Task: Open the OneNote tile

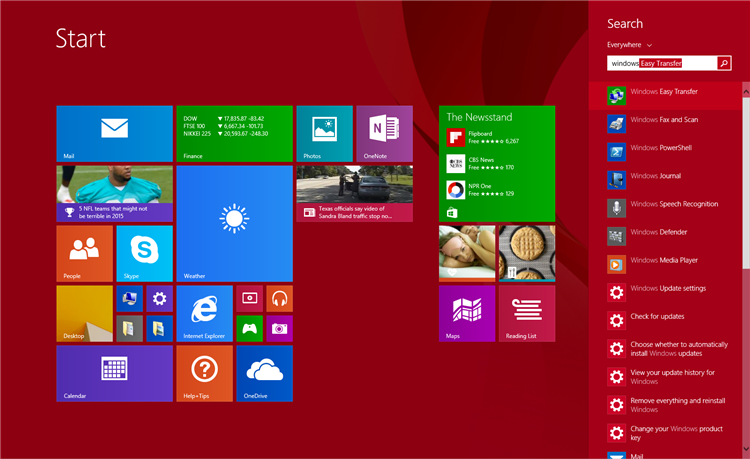Action: tap(385, 134)
